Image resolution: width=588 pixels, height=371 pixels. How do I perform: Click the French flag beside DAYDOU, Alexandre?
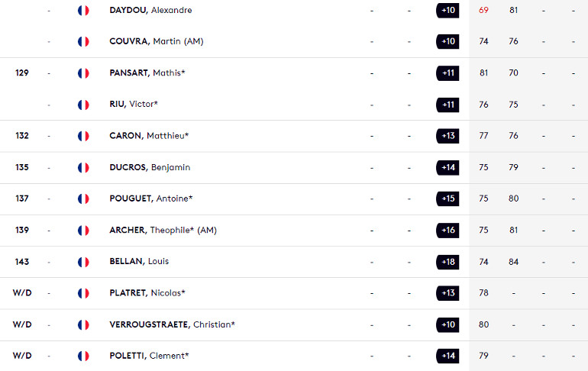[83, 11]
